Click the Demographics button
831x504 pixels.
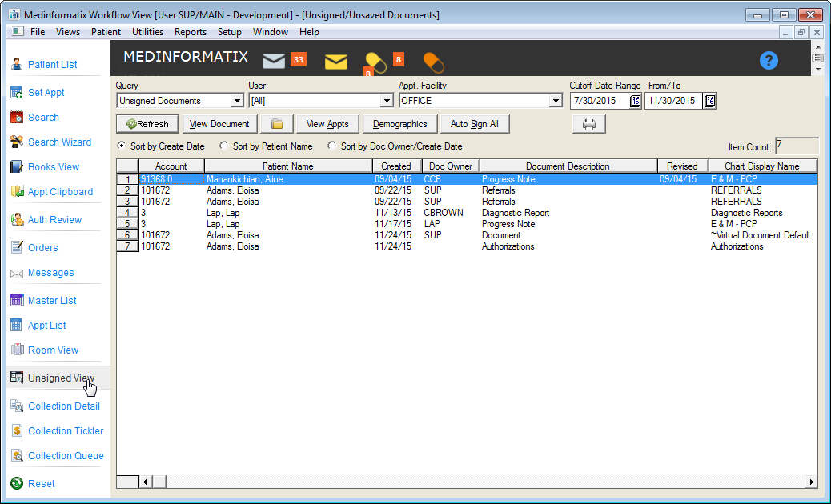pyautogui.click(x=399, y=124)
